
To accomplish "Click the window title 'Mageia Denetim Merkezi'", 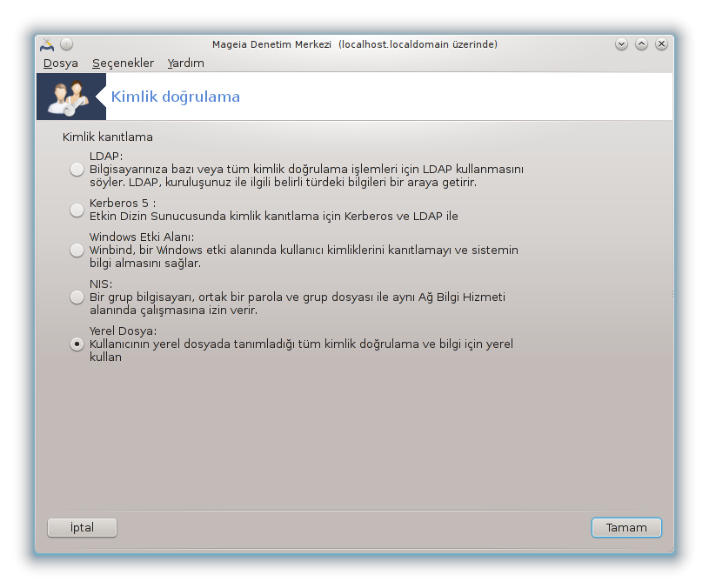I will pos(271,44).
